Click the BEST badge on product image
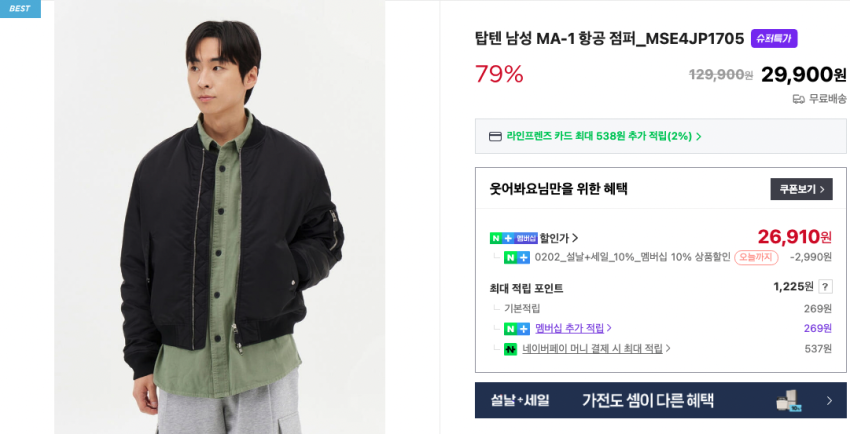The width and height of the screenshot is (850, 434). (x=20, y=9)
